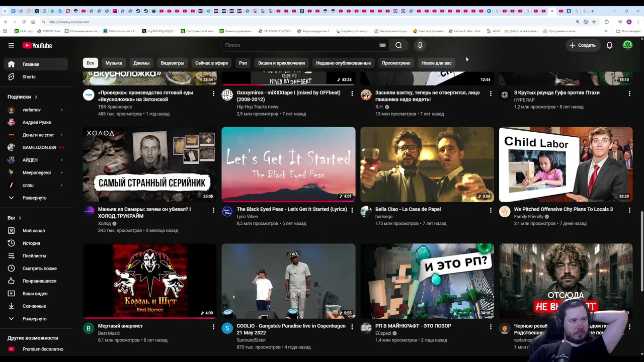The width and height of the screenshot is (644, 362).
Task: Open options menu for РП В МАЙНКРАФТ video
Action: (x=491, y=327)
